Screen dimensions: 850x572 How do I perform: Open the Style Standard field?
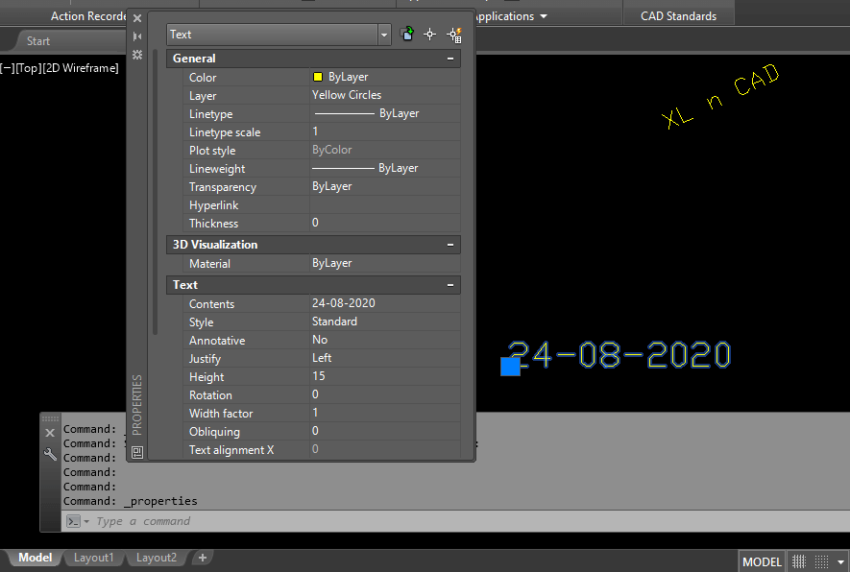[x=384, y=322]
